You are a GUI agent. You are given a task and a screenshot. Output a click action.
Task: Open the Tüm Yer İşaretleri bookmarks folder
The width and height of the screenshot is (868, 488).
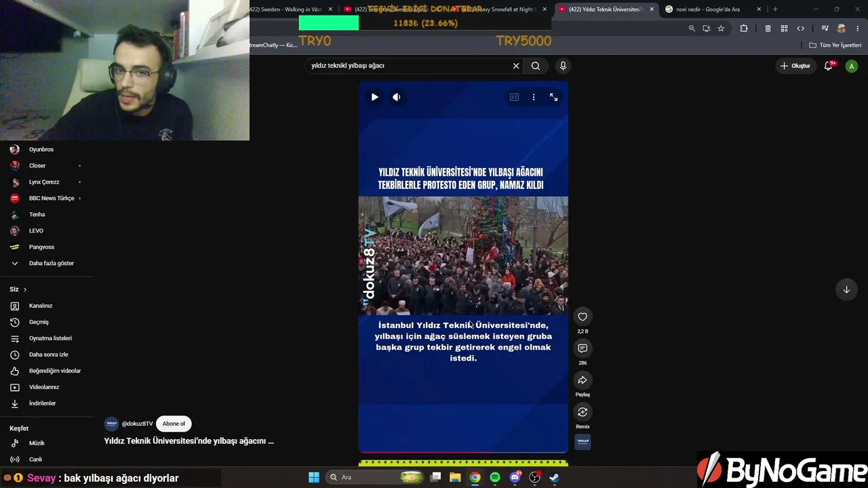(835, 45)
